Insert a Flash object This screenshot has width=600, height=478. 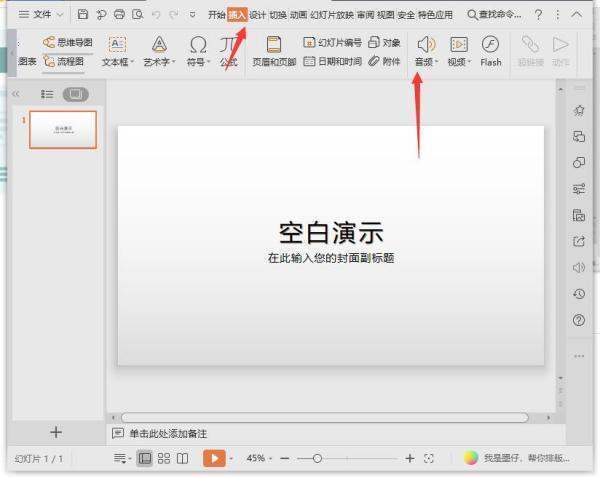[490, 44]
